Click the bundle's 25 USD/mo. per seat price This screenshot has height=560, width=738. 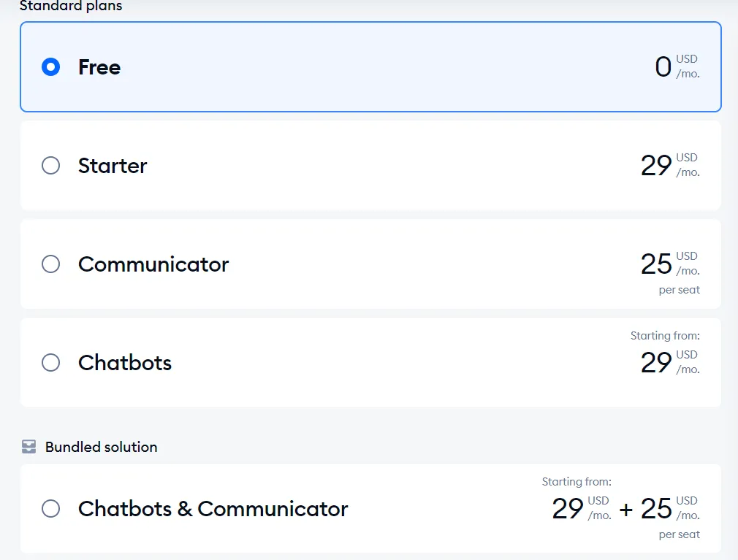(670, 516)
